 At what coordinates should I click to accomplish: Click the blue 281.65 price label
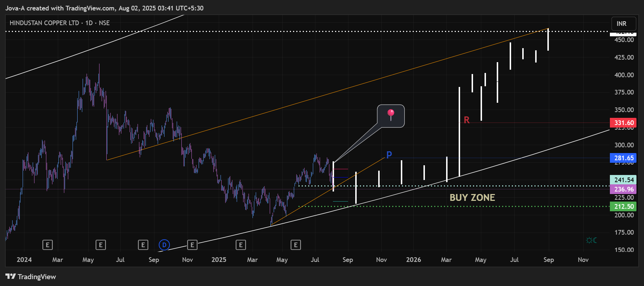(623, 158)
